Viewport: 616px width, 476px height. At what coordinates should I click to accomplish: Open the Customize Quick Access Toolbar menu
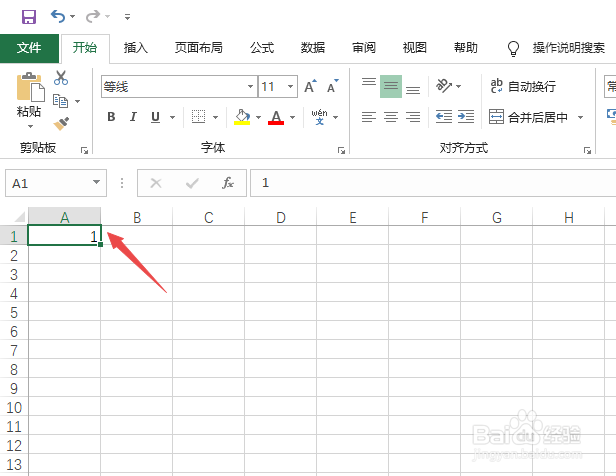pyautogui.click(x=127, y=17)
